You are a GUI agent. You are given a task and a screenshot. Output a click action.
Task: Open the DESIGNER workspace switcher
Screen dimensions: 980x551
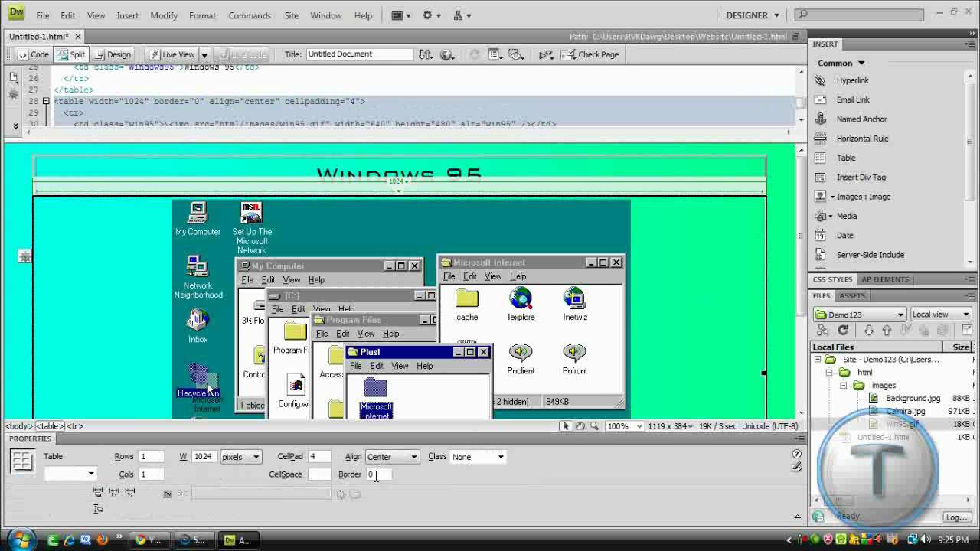(753, 15)
